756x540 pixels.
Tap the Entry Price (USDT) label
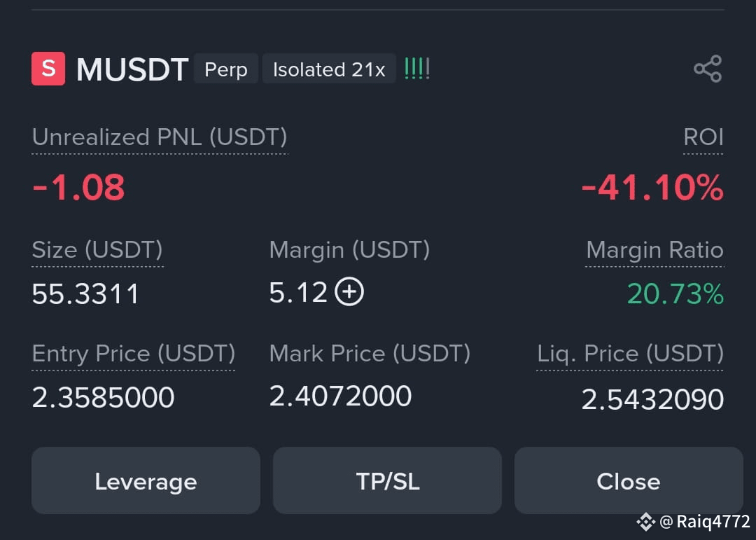(x=134, y=354)
